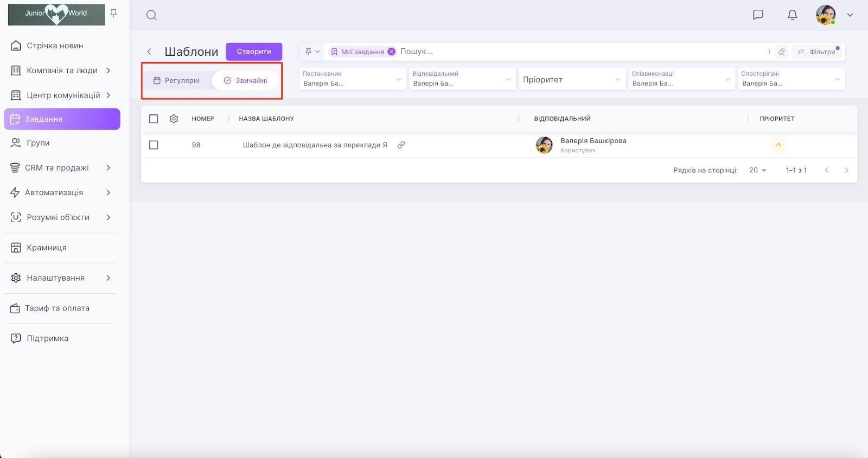The width and height of the screenshot is (868, 458).
Task: Expand the Відповідальний filter dropdown
Action: (462, 79)
